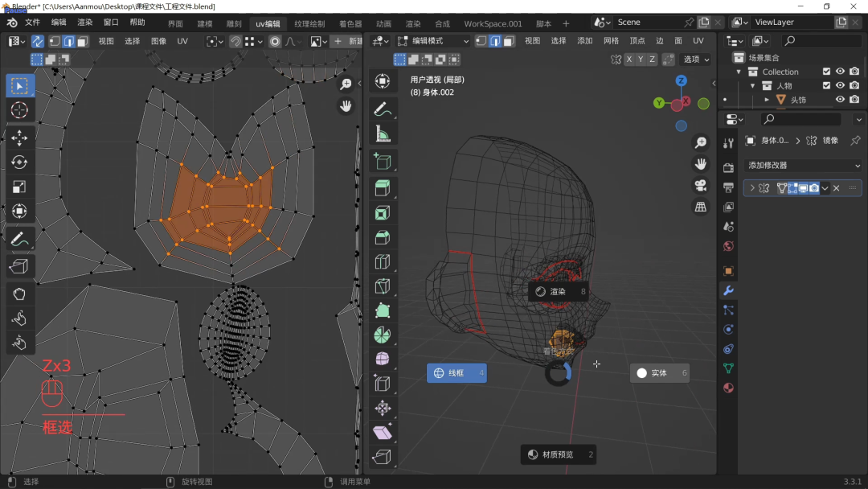Open the Modifier properties wrench tab
The image size is (868, 489).
[728, 290]
